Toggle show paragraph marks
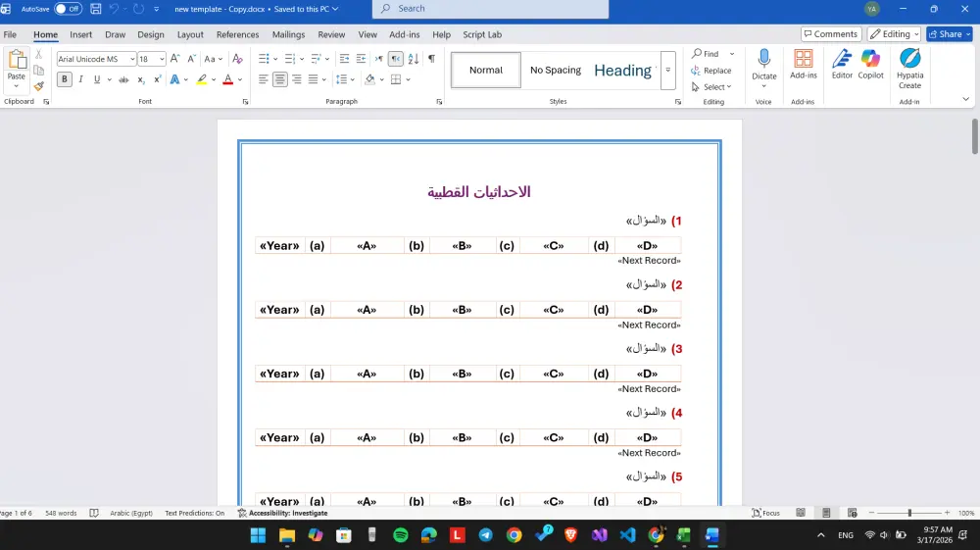Screen dimensions: 980x550 coord(431,59)
